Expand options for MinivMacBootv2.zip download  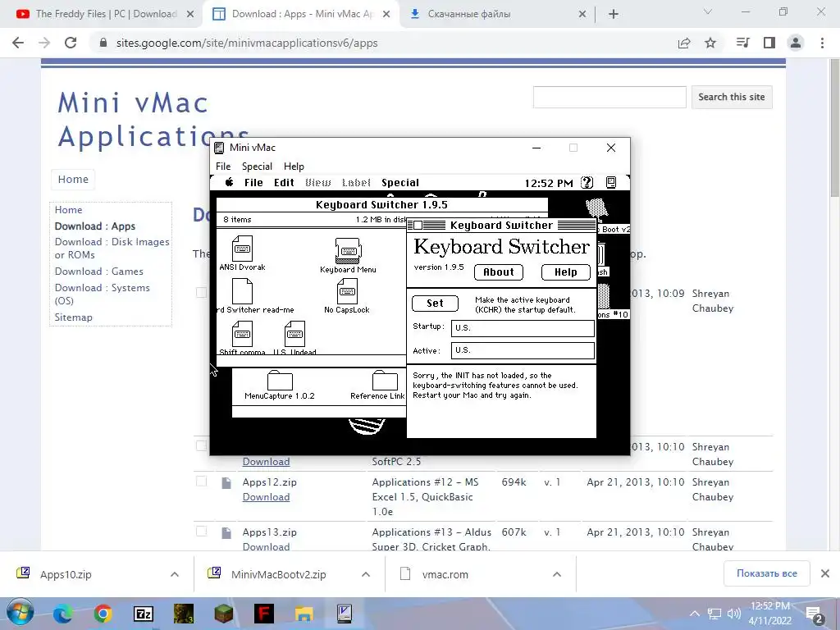pos(366,574)
